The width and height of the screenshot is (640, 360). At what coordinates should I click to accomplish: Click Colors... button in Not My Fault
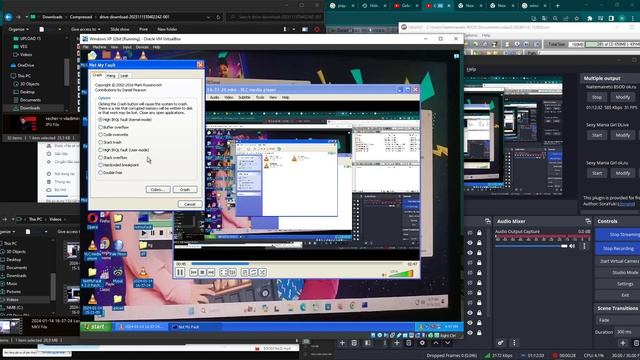(158, 190)
